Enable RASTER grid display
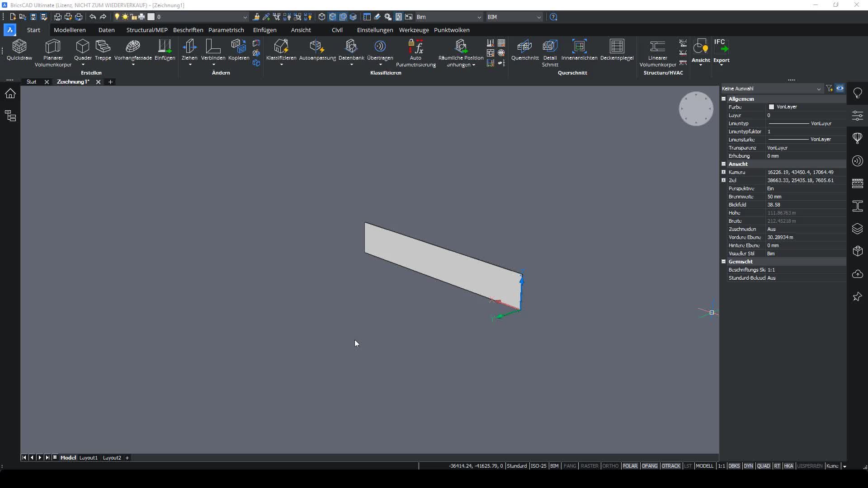868x488 pixels. (x=590, y=466)
